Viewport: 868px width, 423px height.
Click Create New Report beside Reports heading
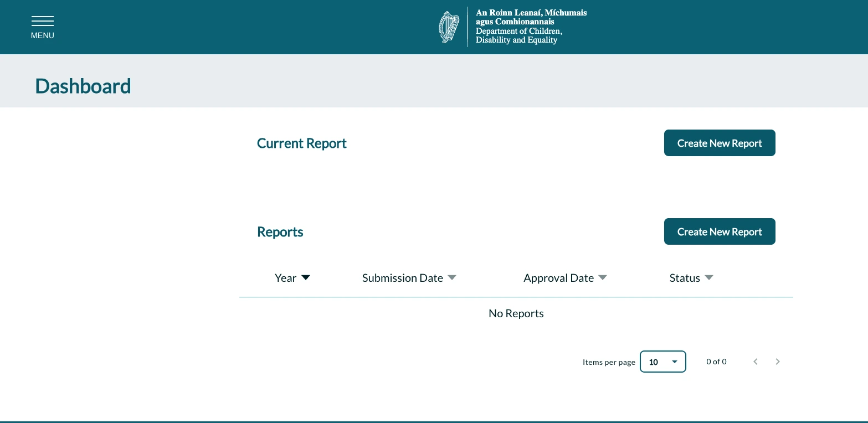click(720, 231)
